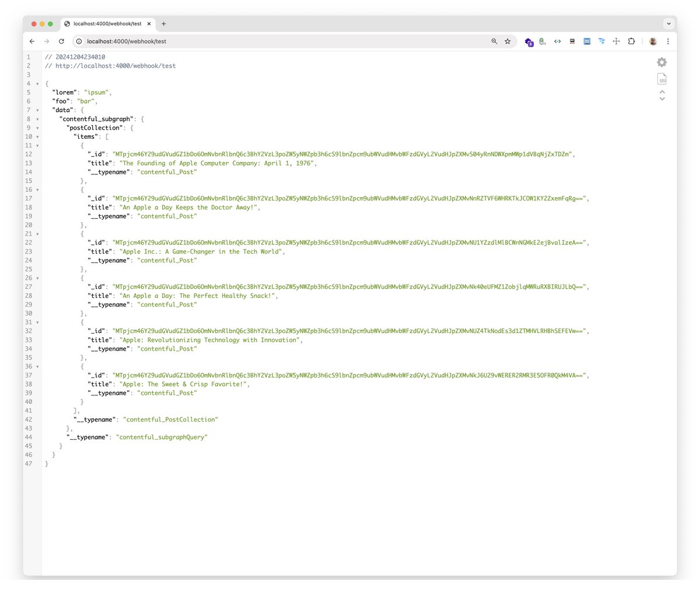Collapse "postCollection" on line 9
700x606 pixels.
(38, 128)
